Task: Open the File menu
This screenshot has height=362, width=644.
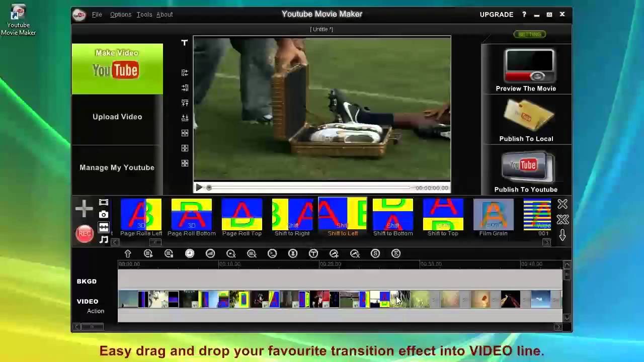Action: pos(97,15)
